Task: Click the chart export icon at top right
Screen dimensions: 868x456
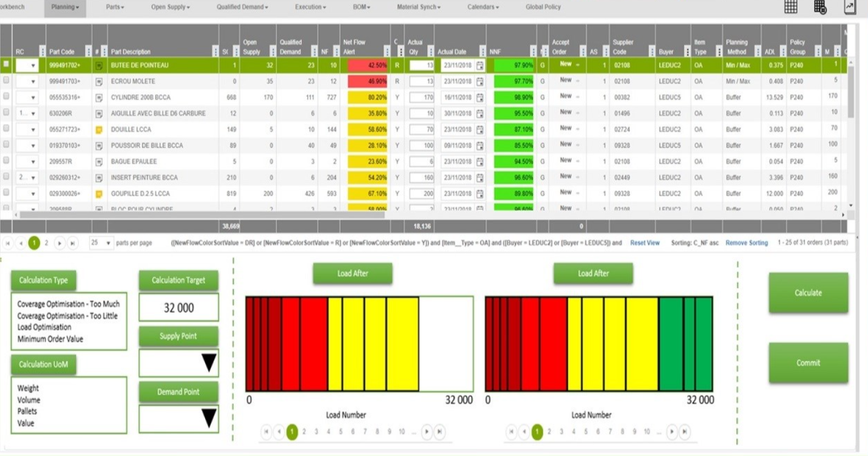Action: [849, 7]
